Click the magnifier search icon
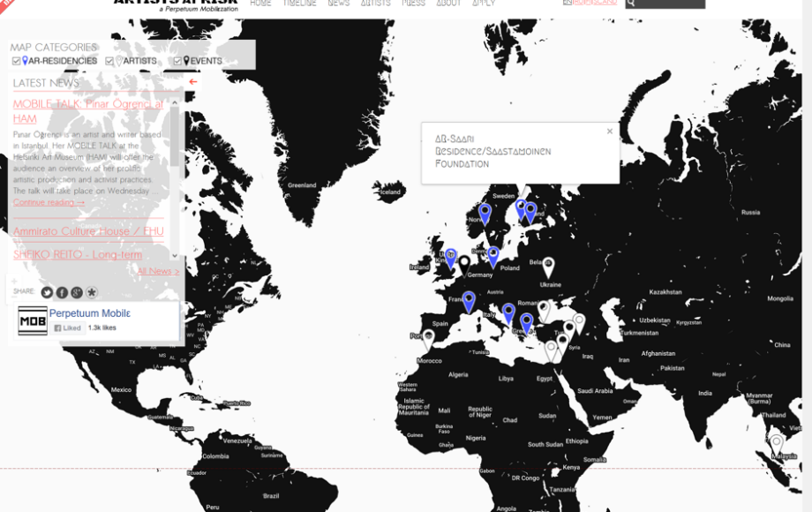812x512 pixels. (631, 4)
